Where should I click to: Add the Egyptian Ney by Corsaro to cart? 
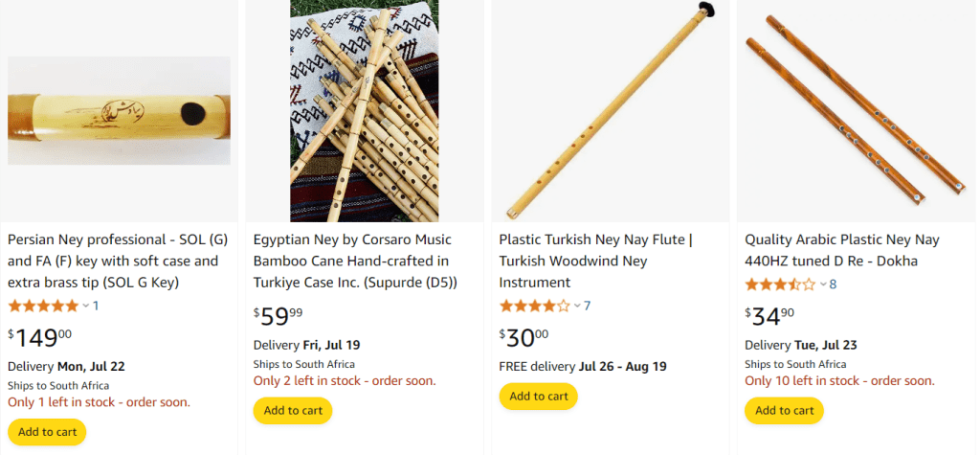coord(292,411)
